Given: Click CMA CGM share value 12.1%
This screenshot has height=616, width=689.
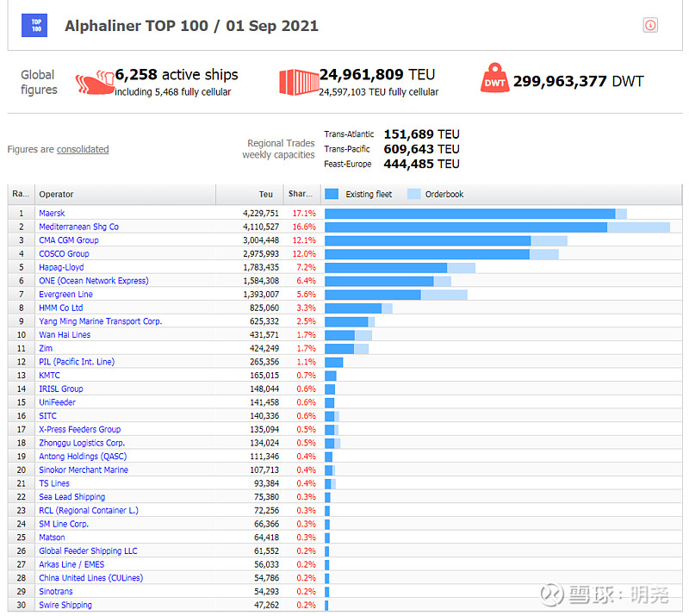Looking at the screenshot, I should click(x=304, y=240).
